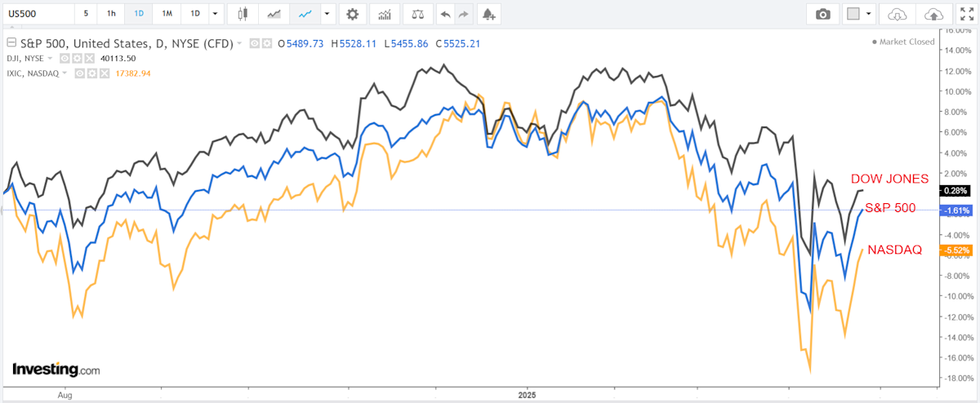
Task: Open the Investing.com logo link
Action: pyautogui.click(x=56, y=370)
